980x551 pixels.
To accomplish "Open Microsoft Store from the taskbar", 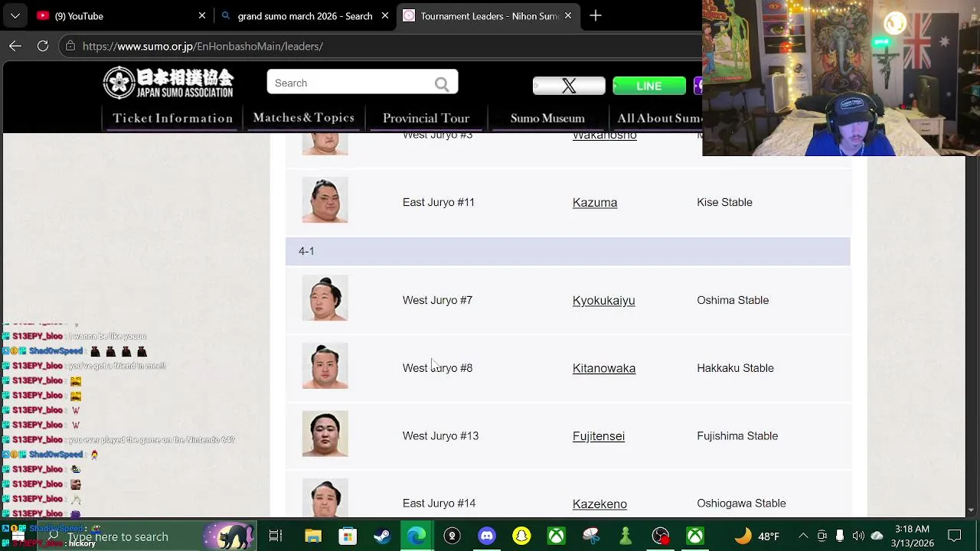I will coord(348,536).
